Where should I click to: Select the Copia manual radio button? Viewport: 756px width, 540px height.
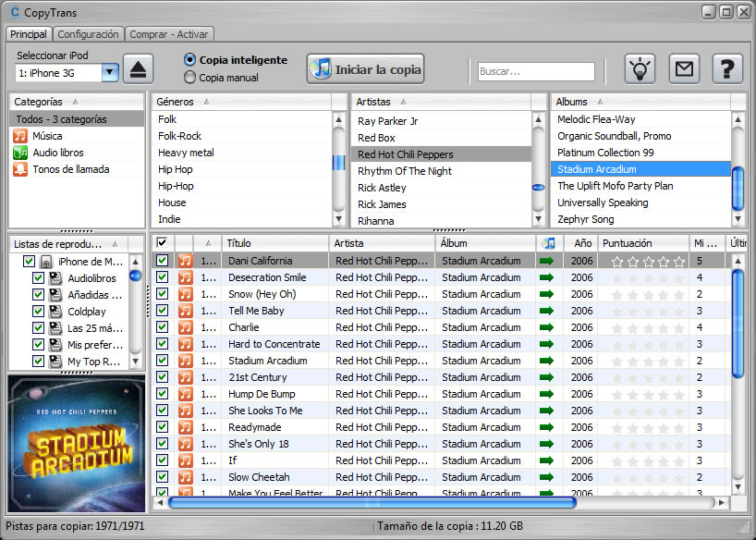[190, 78]
